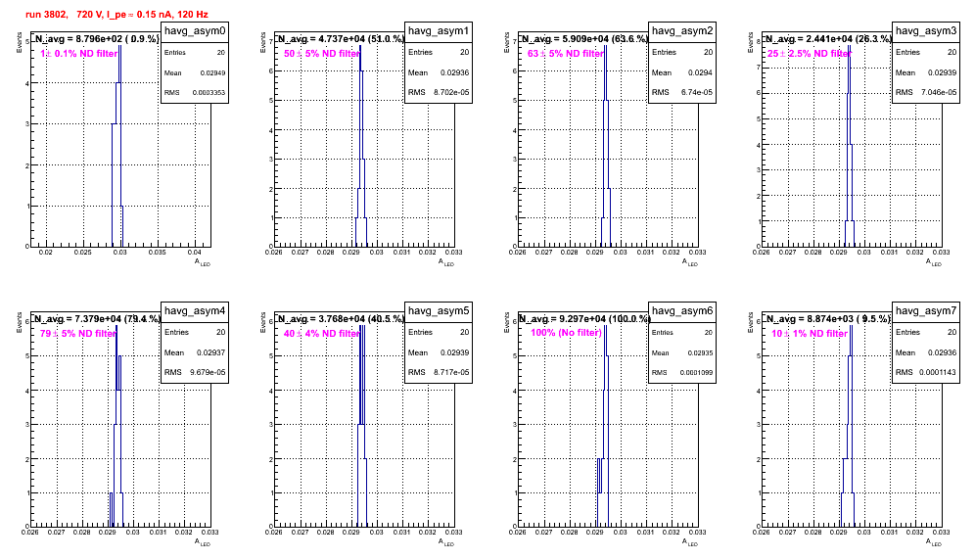Select the havg_asym0 stats box title

point(195,30)
